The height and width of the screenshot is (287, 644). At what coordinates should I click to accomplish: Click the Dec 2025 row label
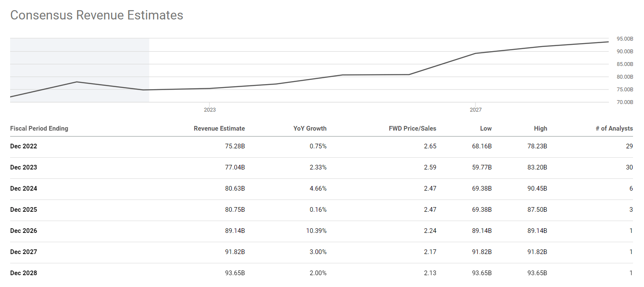[24, 210]
